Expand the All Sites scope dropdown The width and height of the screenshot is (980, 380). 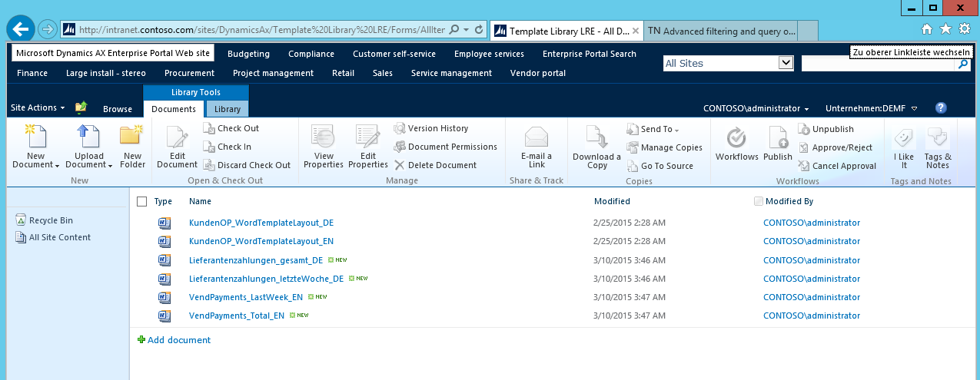(x=785, y=63)
